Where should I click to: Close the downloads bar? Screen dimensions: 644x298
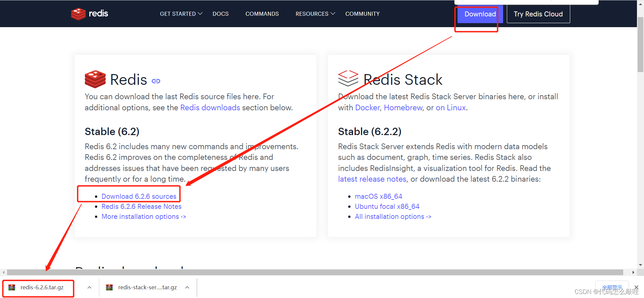636,287
